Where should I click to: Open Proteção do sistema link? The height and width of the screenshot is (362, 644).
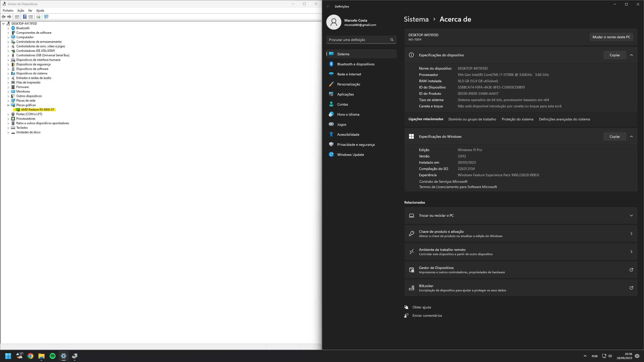coord(517,119)
